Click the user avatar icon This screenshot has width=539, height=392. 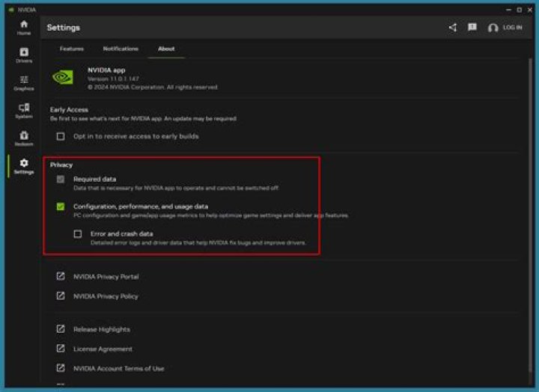493,28
